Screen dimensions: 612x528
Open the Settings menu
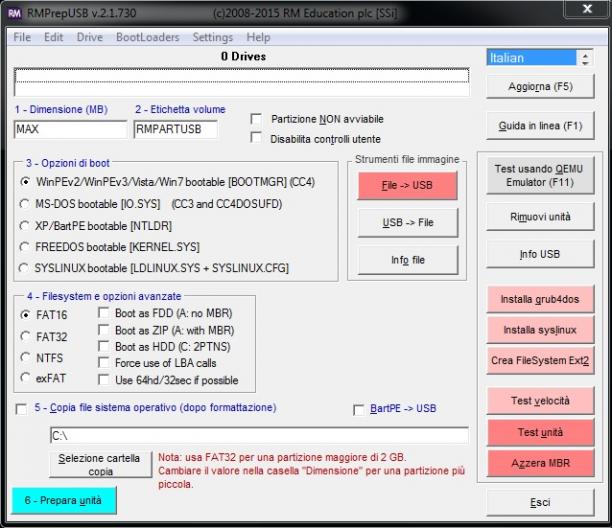(213, 37)
